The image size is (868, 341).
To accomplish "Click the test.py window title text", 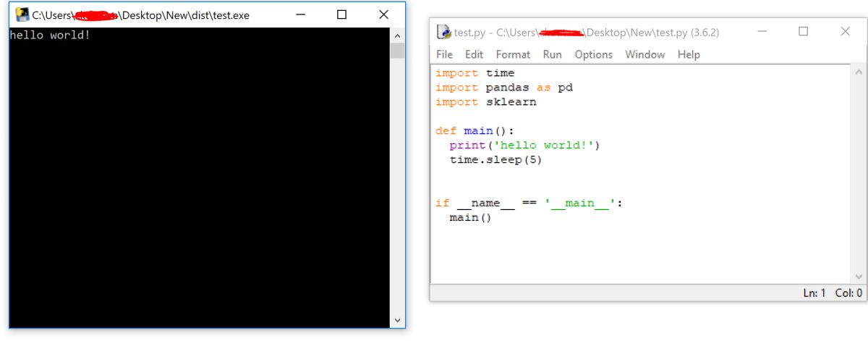I will coord(587,33).
